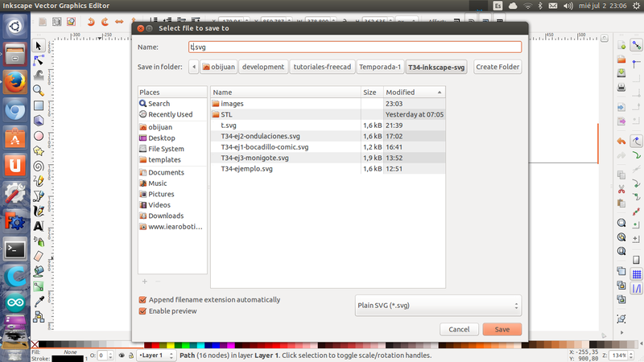Pick the Color dropper tool
This screenshot has width=644, height=362.
pyautogui.click(x=39, y=301)
